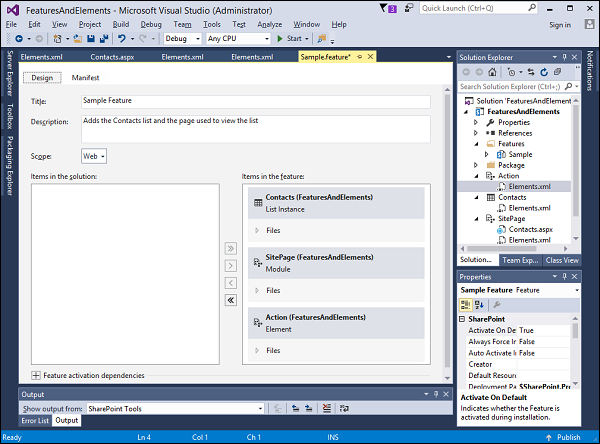Open the Toolbox side tab

(10, 116)
